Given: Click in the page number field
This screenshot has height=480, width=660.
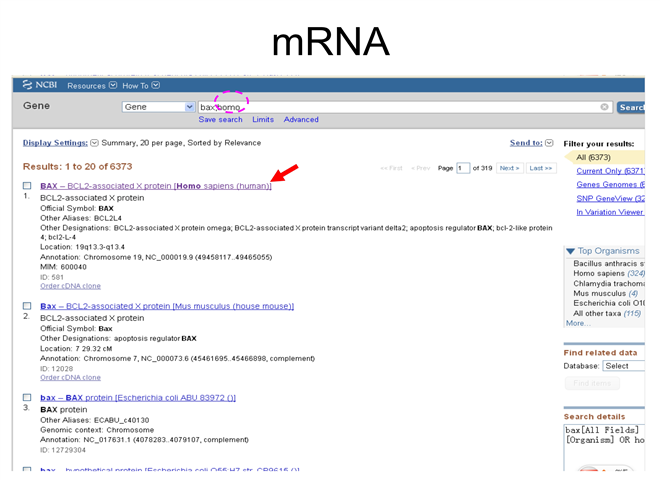Looking at the screenshot, I should point(463,168).
